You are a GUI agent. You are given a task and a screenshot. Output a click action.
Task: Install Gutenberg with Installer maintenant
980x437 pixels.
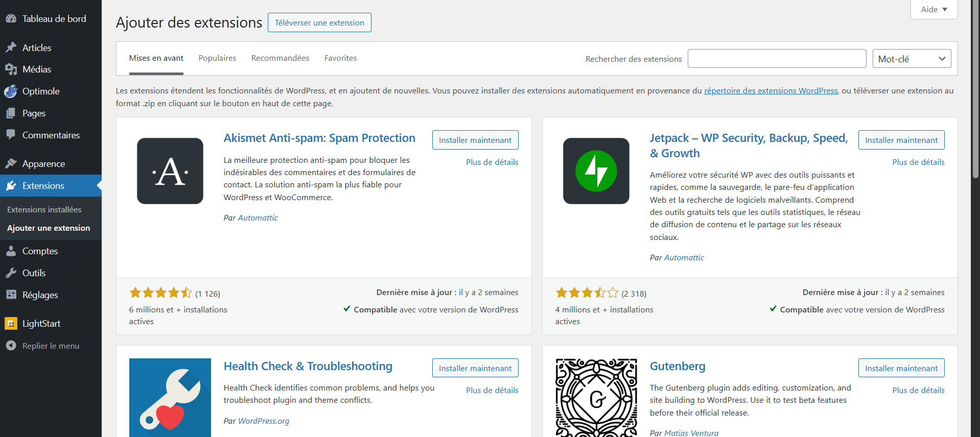[x=901, y=368]
